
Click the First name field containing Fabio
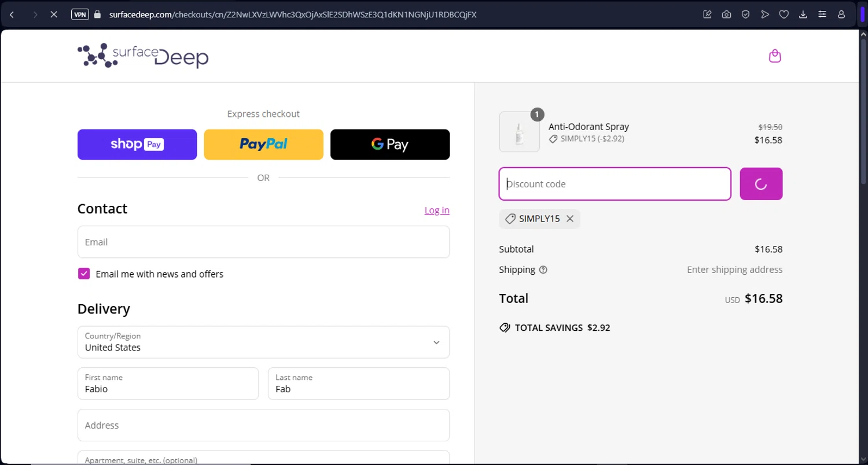click(x=168, y=383)
